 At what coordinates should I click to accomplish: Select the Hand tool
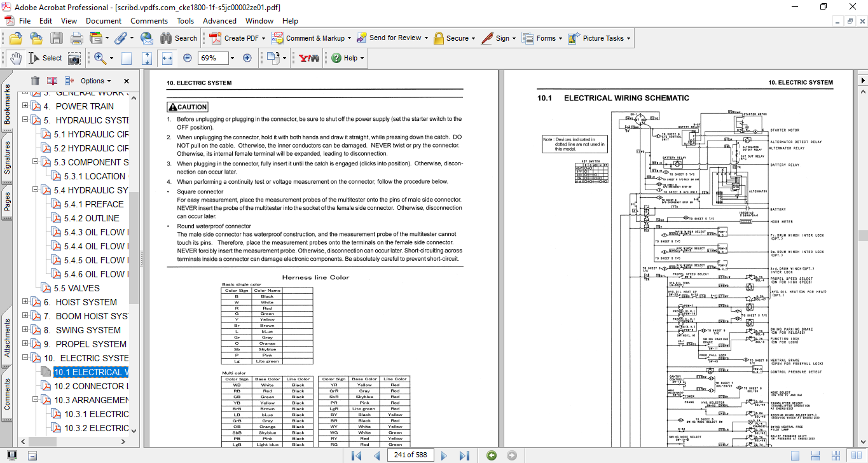(17, 58)
